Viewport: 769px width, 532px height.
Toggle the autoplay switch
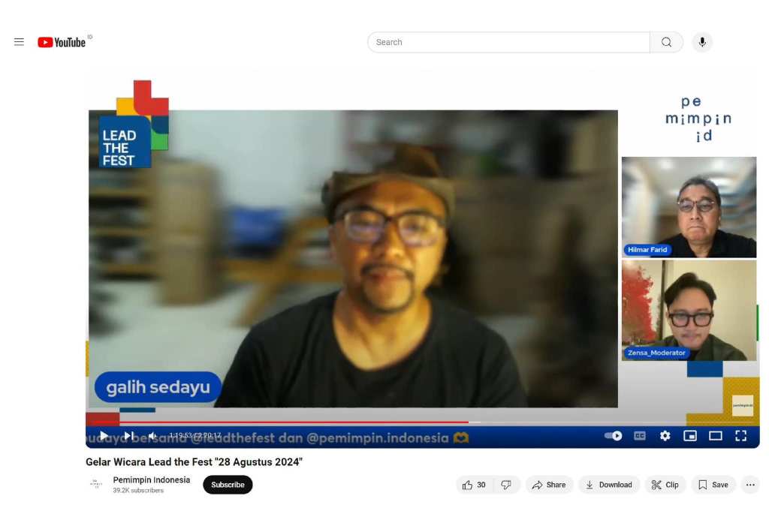pyautogui.click(x=614, y=436)
